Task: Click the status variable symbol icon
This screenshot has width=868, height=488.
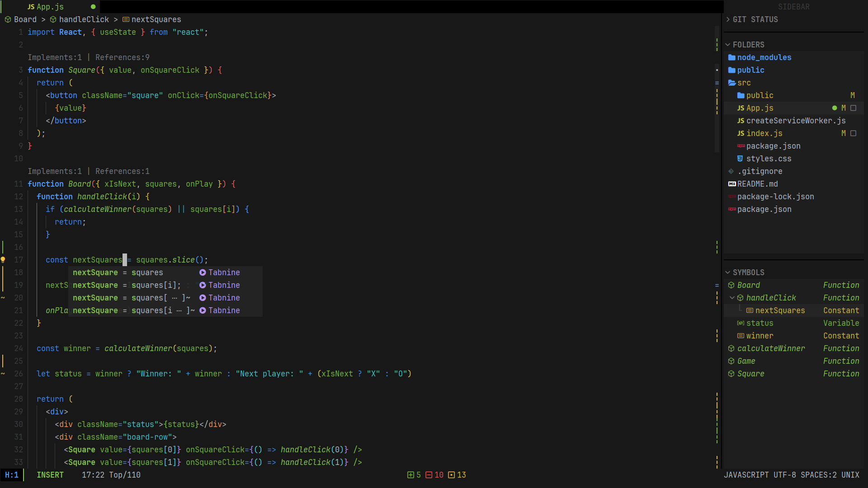Action: pos(741,323)
